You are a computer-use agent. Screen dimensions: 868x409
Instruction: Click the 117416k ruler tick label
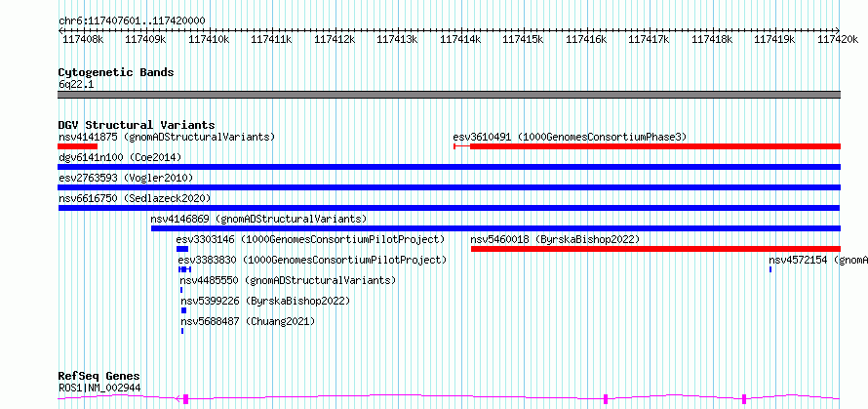(586, 39)
